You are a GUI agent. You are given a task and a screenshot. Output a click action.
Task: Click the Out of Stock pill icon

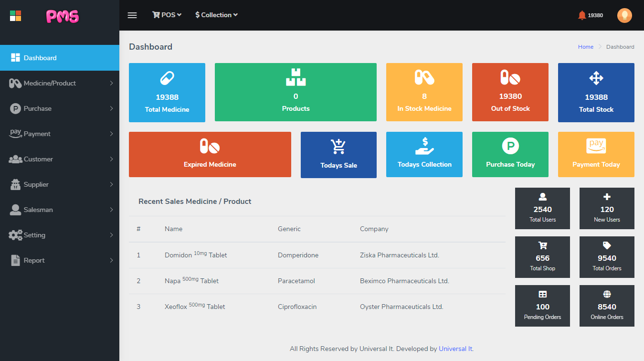pyautogui.click(x=510, y=77)
